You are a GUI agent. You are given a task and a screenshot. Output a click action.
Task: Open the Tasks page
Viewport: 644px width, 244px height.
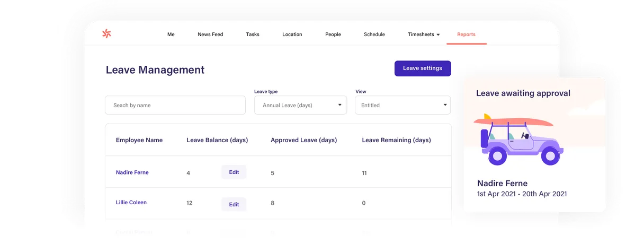tap(253, 34)
